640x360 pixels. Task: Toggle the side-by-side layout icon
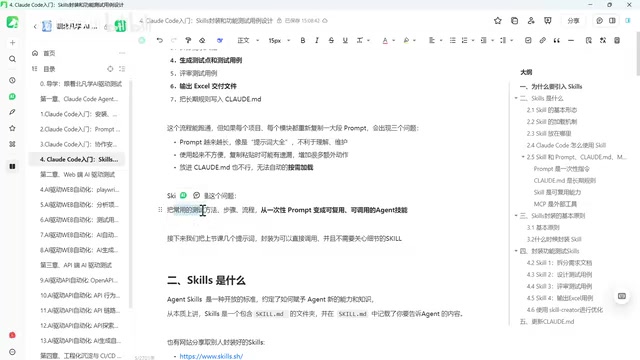click(x=612, y=21)
